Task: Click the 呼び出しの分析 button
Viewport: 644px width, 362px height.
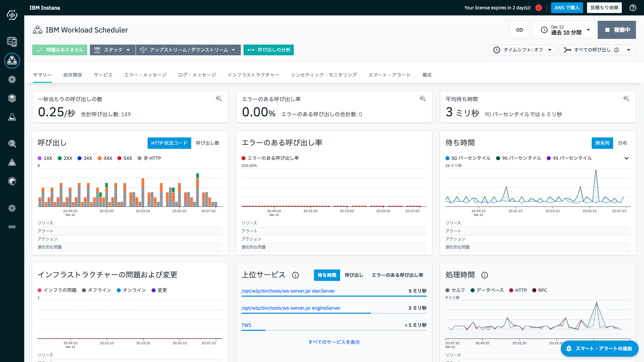Action: 268,50
